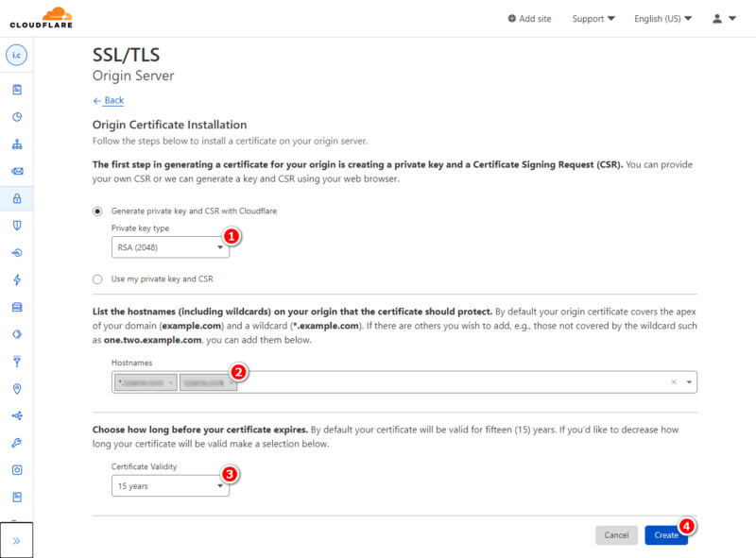
Task: Expand the sidebar with the double chevron
Action: point(17,540)
